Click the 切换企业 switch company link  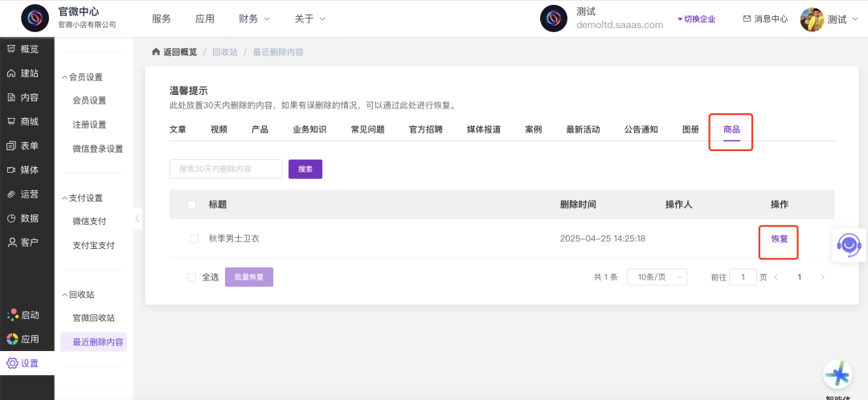(x=696, y=18)
